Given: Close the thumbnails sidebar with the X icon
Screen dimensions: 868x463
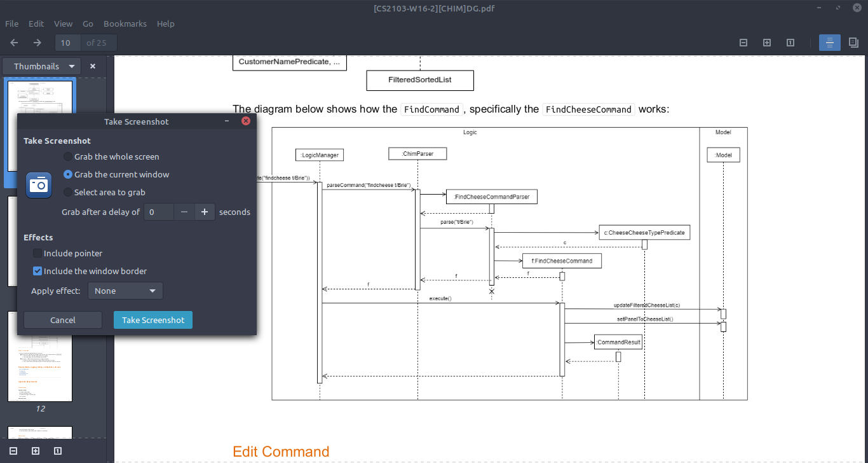Looking at the screenshot, I should [92, 66].
